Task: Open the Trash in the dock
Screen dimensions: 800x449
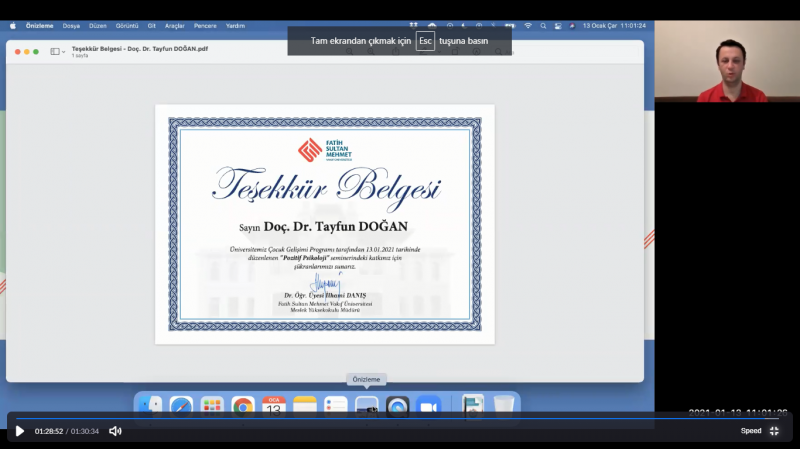Action: click(x=504, y=406)
